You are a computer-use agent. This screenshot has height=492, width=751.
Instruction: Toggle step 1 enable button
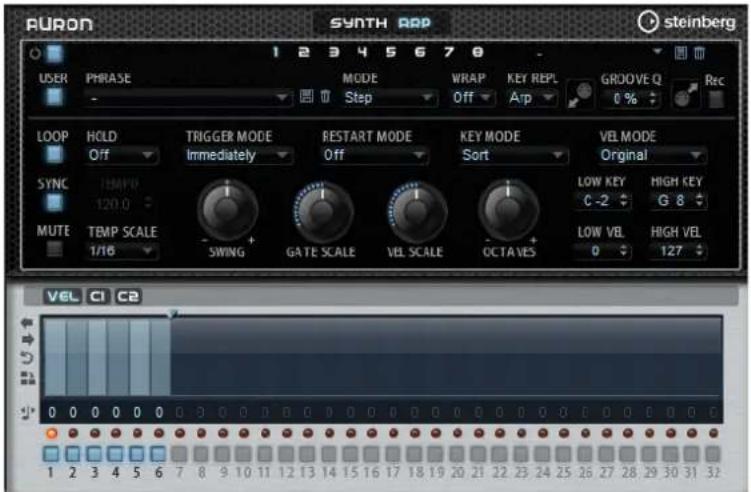click(51, 453)
